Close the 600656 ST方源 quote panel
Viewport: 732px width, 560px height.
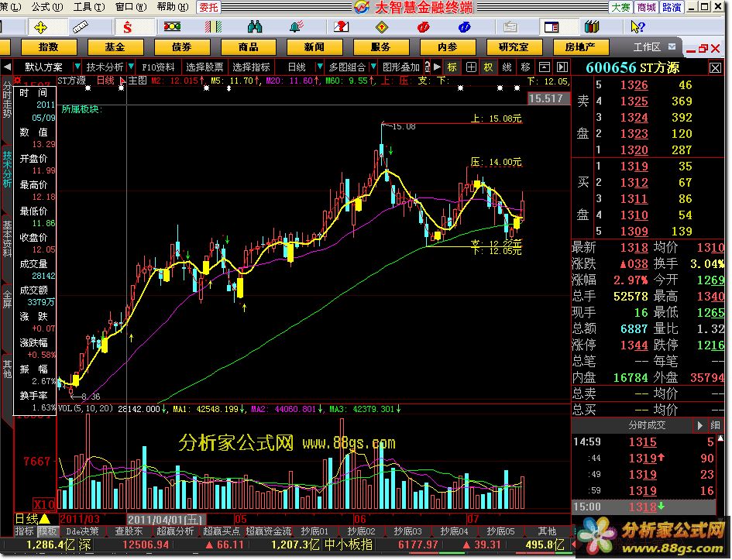pos(715,67)
